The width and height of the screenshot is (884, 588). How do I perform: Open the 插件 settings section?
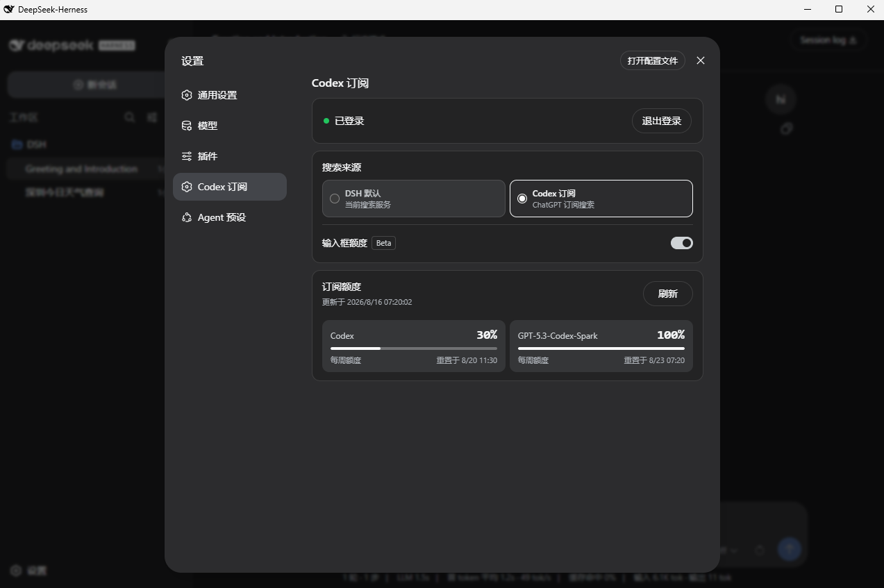click(x=229, y=156)
